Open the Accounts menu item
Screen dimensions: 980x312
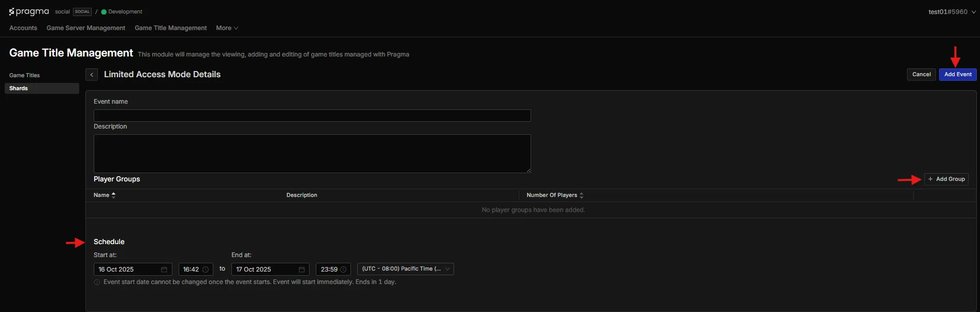click(23, 28)
